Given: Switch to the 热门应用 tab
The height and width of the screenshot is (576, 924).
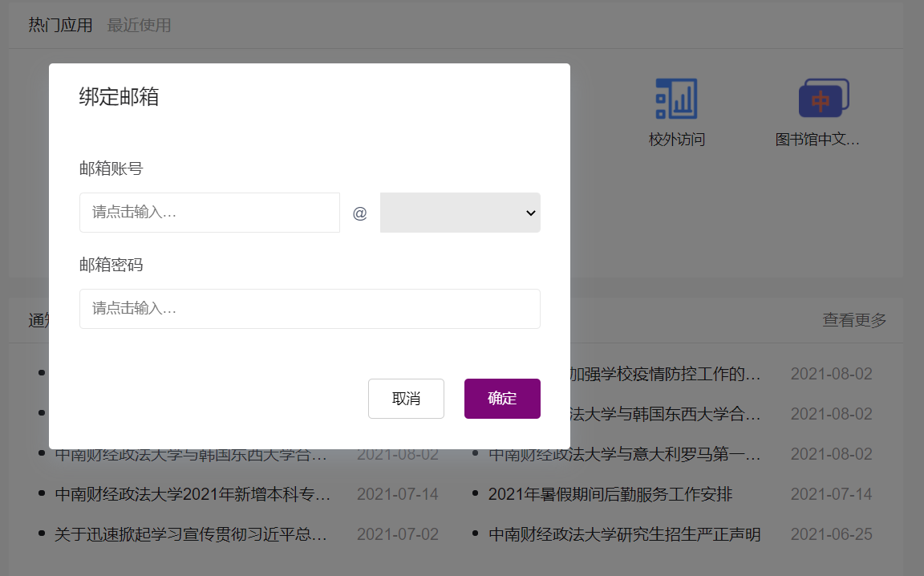Looking at the screenshot, I should pos(60,25).
